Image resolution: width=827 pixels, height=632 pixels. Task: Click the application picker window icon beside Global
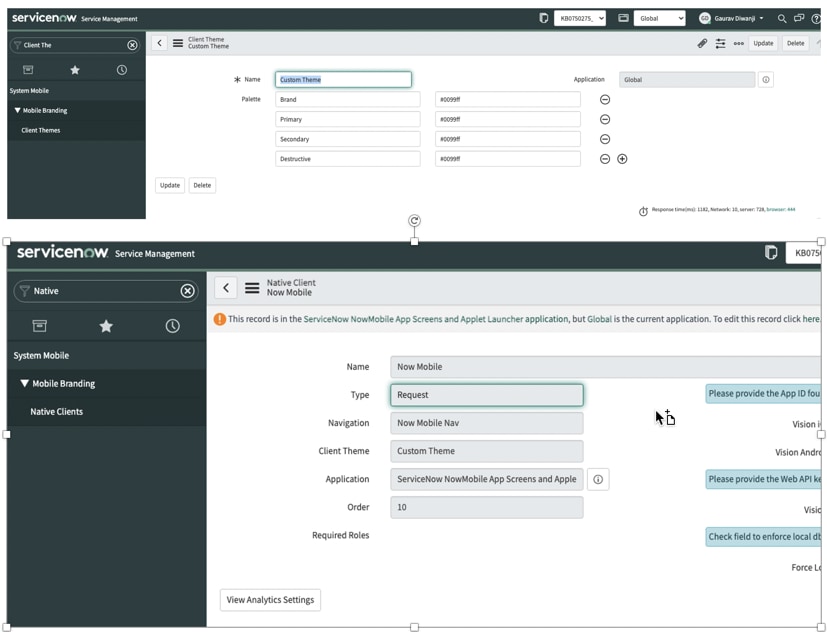[x=623, y=18]
